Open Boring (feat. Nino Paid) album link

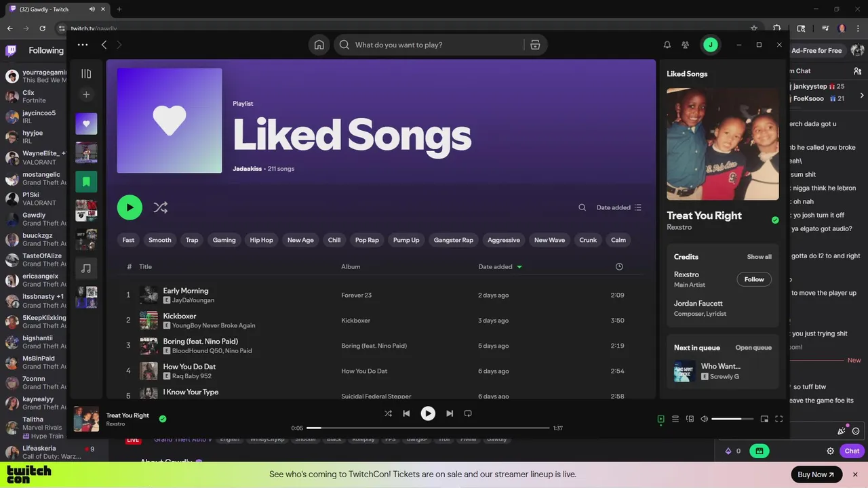(374, 346)
